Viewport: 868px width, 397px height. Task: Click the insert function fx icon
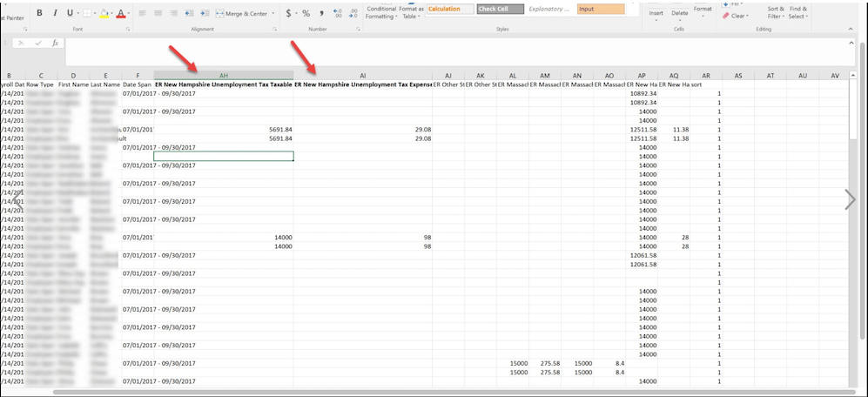coord(55,43)
